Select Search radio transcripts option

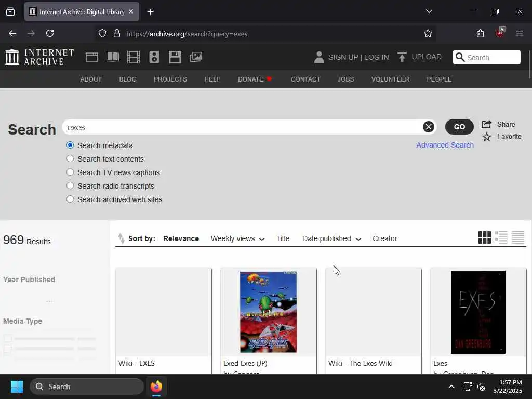(70, 185)
